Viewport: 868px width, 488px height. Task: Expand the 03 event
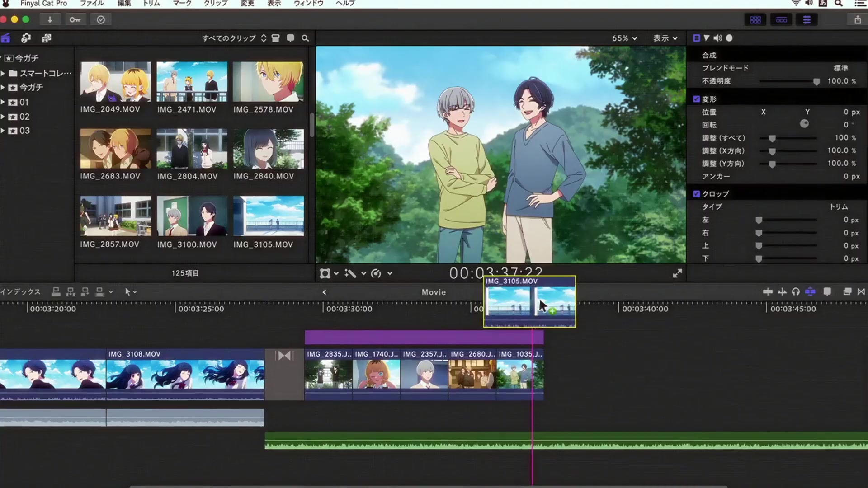(x=3, y=131)
